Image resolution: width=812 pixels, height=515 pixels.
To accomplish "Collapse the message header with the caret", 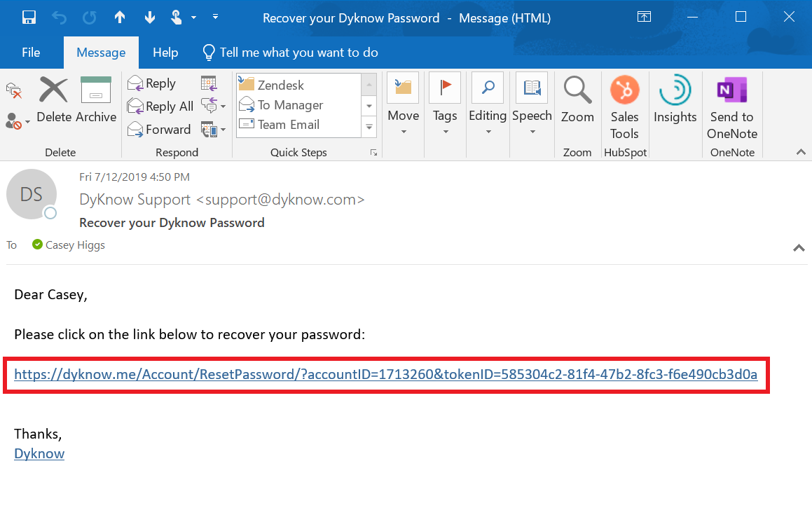I will click(x=799, y=248).
